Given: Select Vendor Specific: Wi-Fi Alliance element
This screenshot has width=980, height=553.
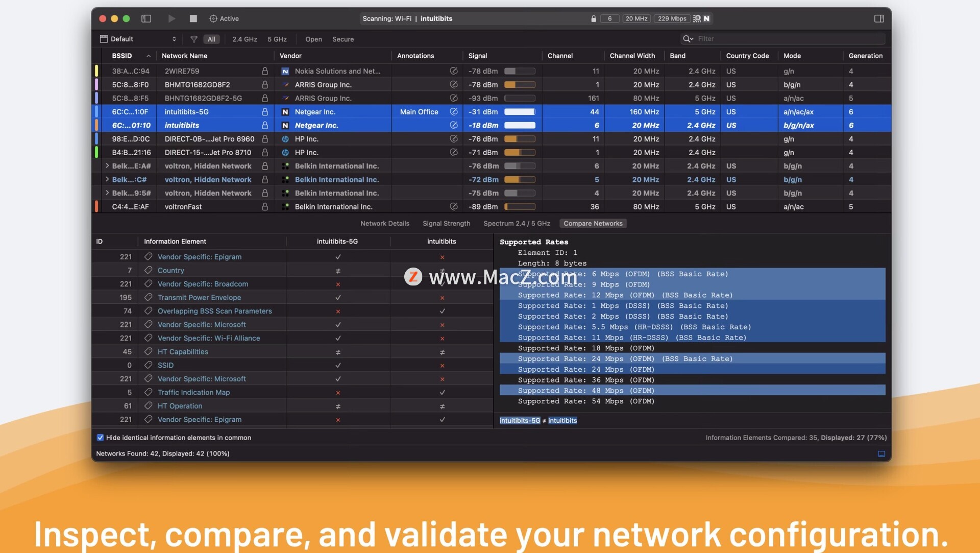Looking at the screenshot, I should (x=209, y=338).
